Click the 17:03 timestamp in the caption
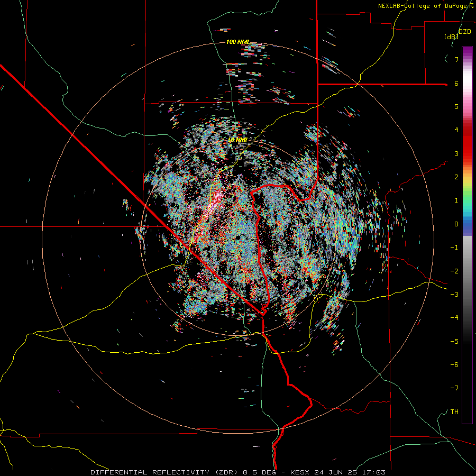The image size is (476, 476). 373,472
